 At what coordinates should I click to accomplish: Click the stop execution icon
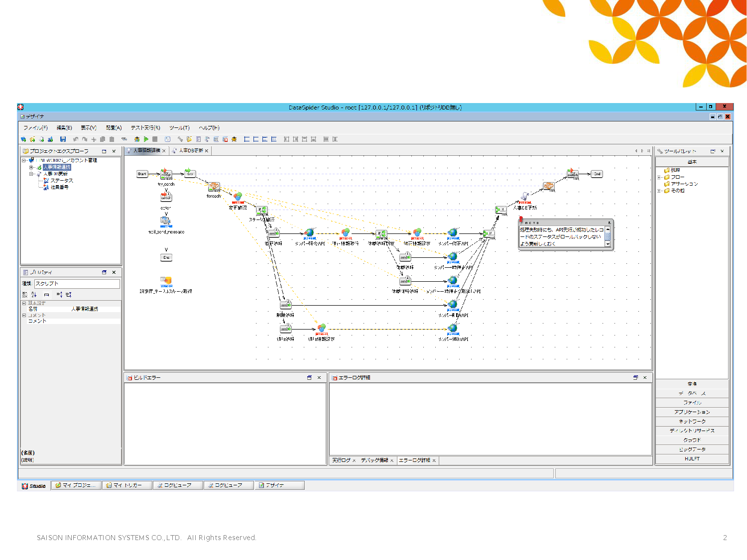pyautogui.click(x=155, y=139)
